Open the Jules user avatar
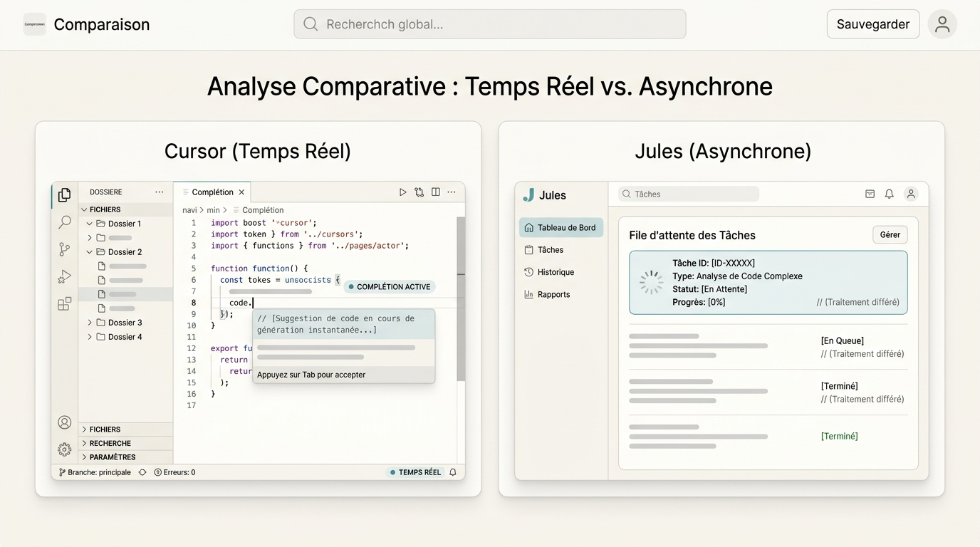Screen dimensions: 980x547 click(910, 194)
